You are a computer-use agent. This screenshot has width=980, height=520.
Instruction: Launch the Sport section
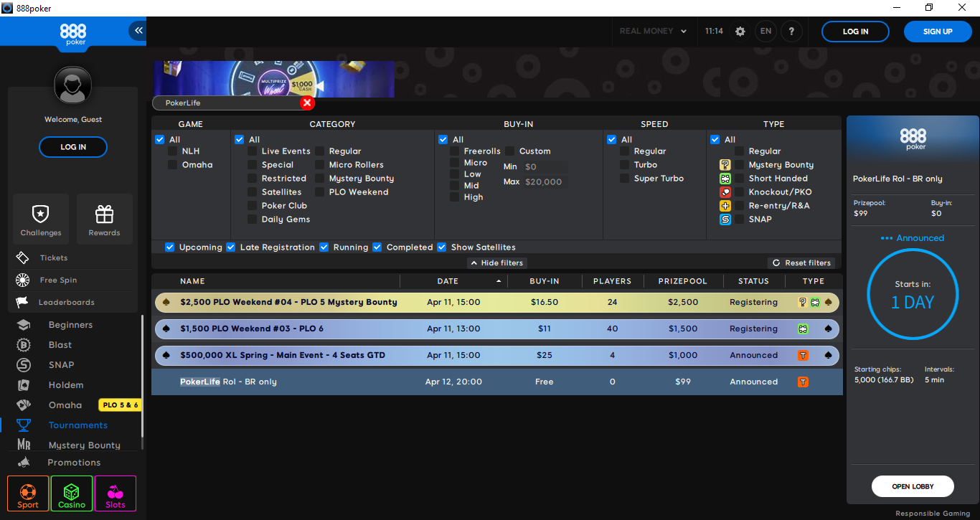coord(27,493)
